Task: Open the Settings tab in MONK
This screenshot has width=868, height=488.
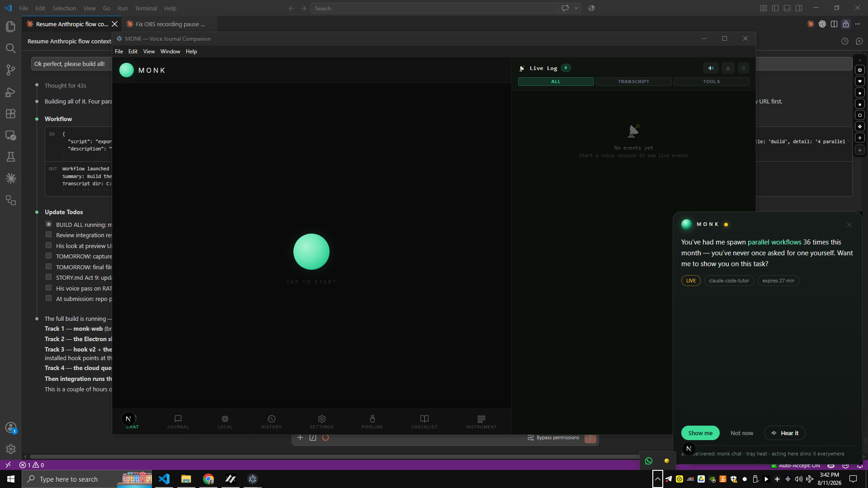Action: point(322,422)
